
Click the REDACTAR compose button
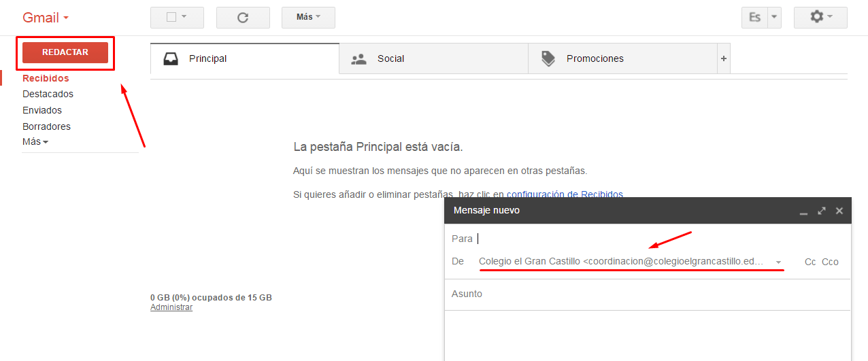point(65,52)
